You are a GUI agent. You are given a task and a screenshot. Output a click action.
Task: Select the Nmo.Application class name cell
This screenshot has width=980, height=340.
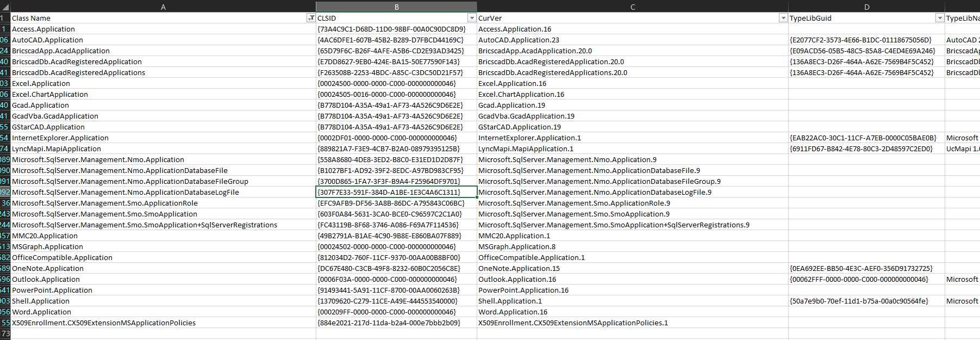(x=163, y=159)
